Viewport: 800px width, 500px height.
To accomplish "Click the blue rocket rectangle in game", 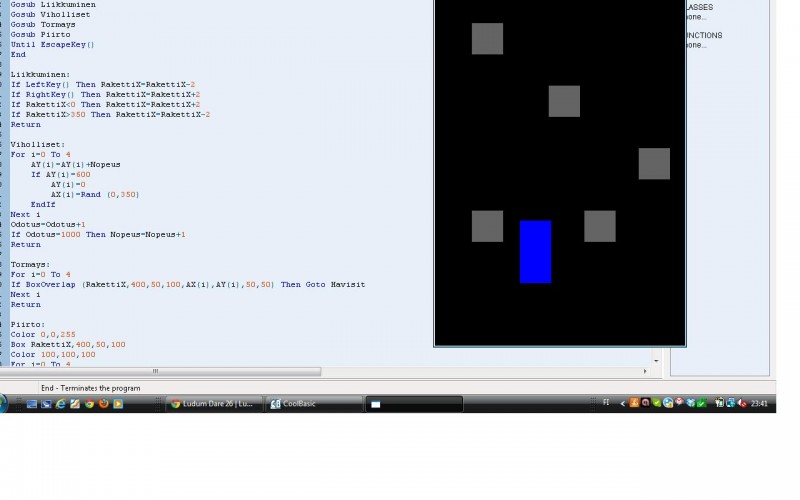I will (535, 252).
